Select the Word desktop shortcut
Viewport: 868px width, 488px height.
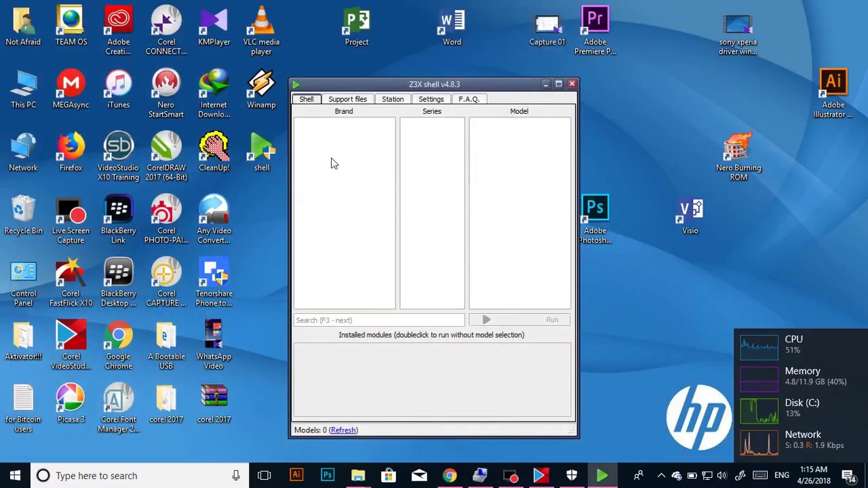452,27
